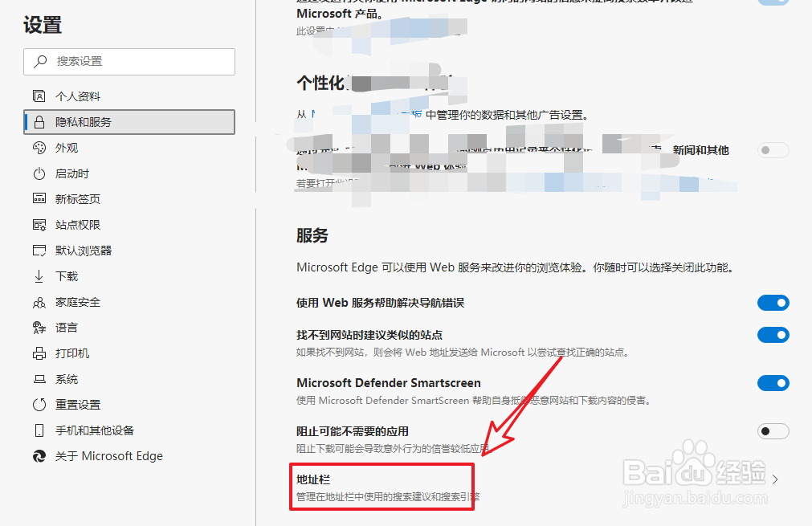The image size is (812, 526).
Task: Select the 语言 language settings icon
Action: [39, 327]
